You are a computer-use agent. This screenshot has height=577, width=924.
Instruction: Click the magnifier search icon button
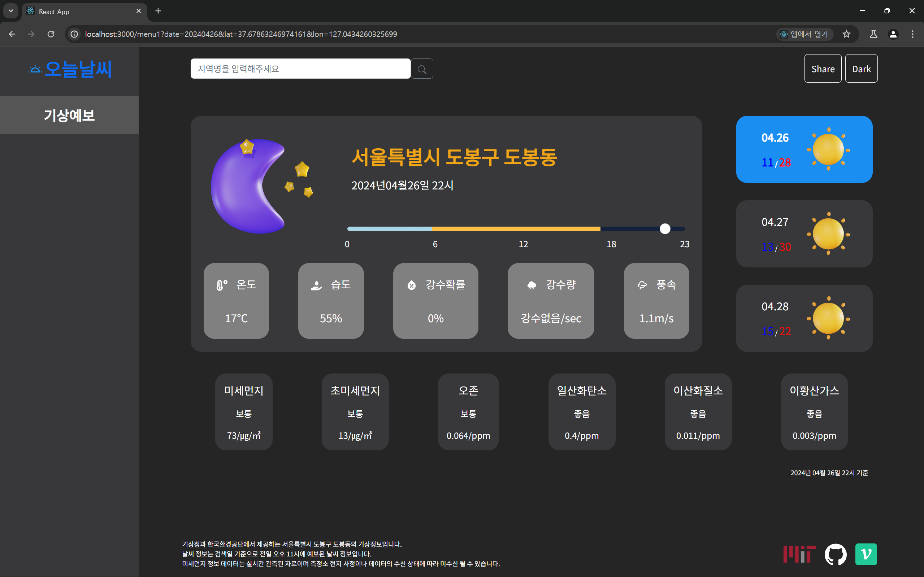tap(421, 69)
